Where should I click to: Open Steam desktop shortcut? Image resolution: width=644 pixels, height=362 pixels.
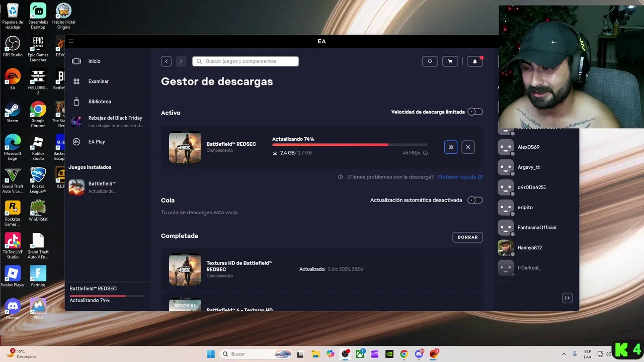pos(13,113)
